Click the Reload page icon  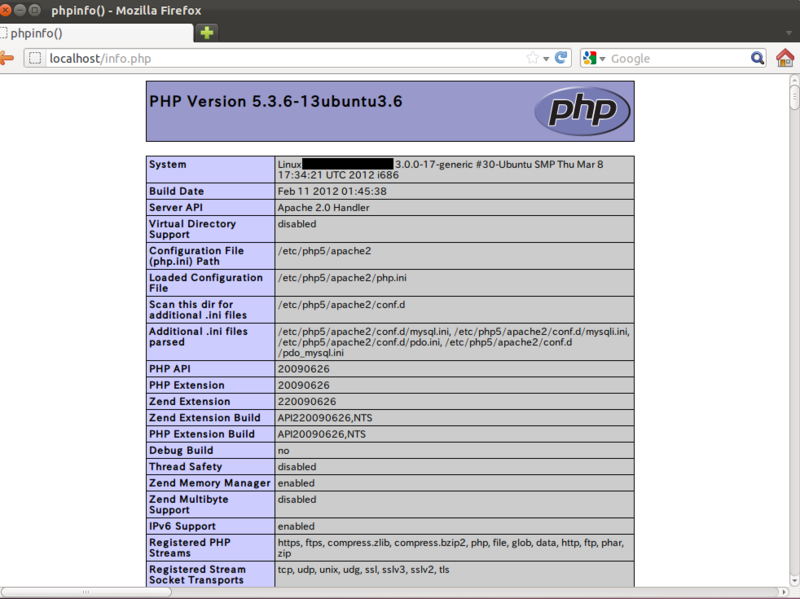click(x=561, y=58)
